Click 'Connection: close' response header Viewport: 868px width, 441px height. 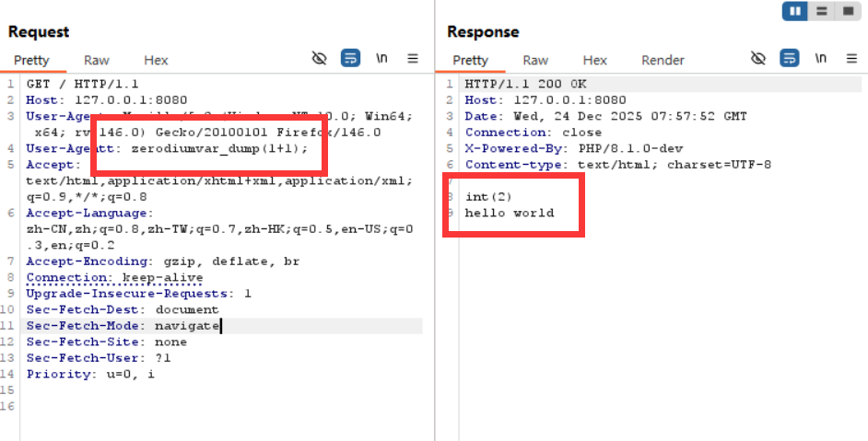click(534, 133)
